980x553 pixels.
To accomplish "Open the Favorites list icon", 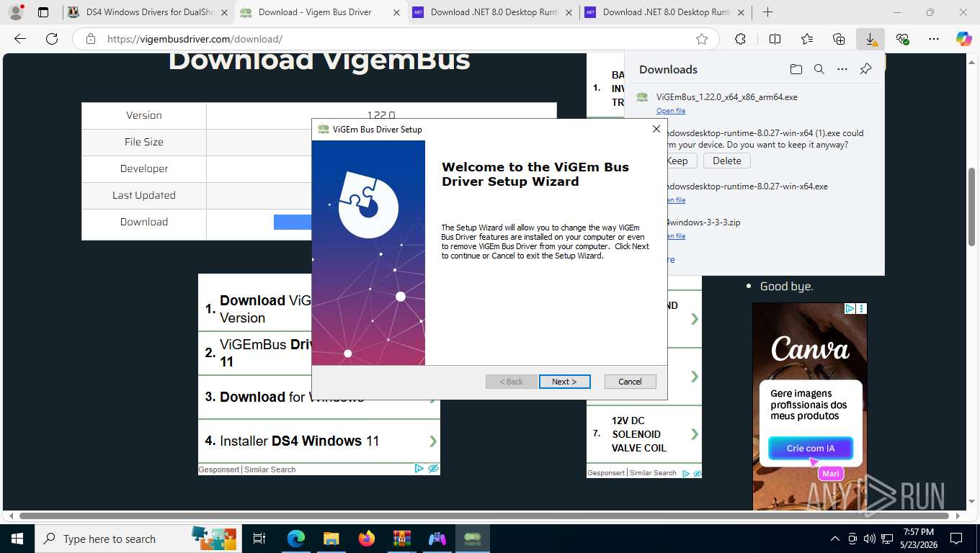I will [807, 39].
